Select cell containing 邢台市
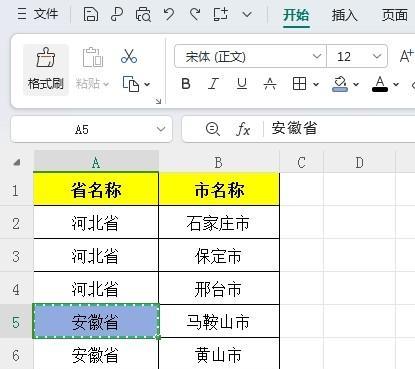The image size is (415, 369). [x=219, y=288]
